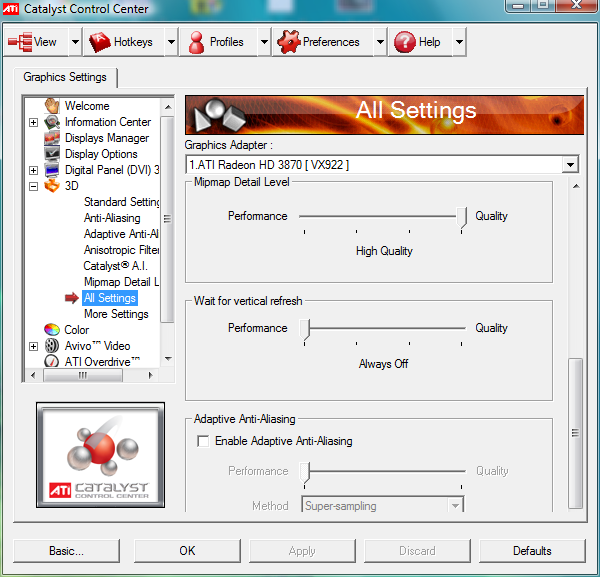The image size is (600, 577).
Task: Click the ATI logo in title bar
Action: [10, 8]
